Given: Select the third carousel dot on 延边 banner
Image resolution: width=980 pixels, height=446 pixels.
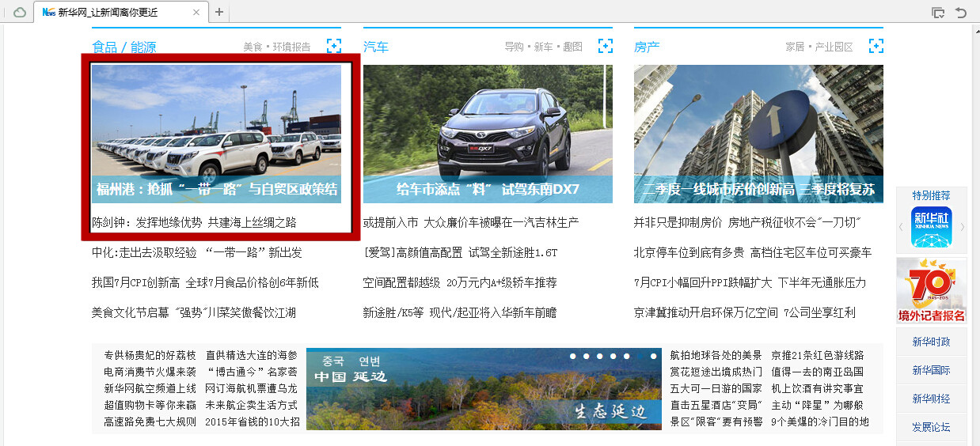Looking at the screenshot, I should pos(601,357).
